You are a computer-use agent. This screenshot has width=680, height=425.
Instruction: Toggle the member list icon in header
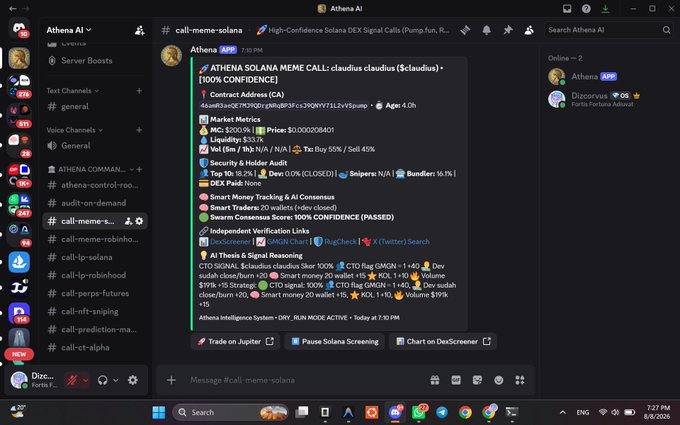529,30
